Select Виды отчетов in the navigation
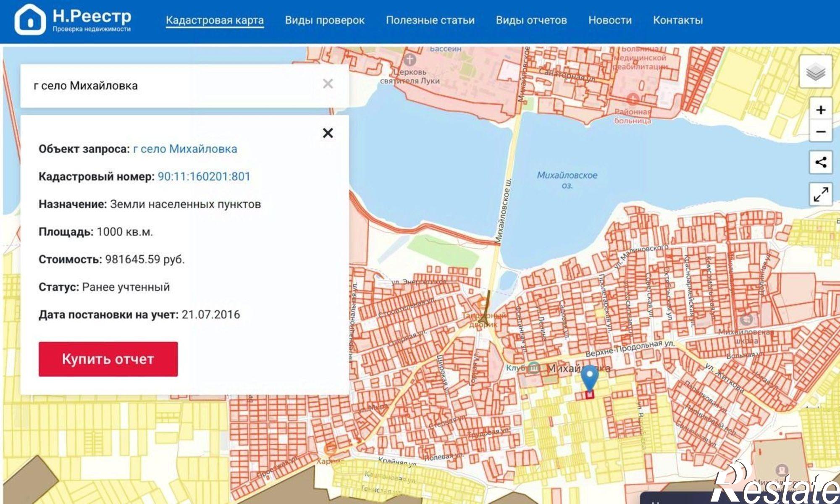The image size is (840, 504). tap(531, 20)
